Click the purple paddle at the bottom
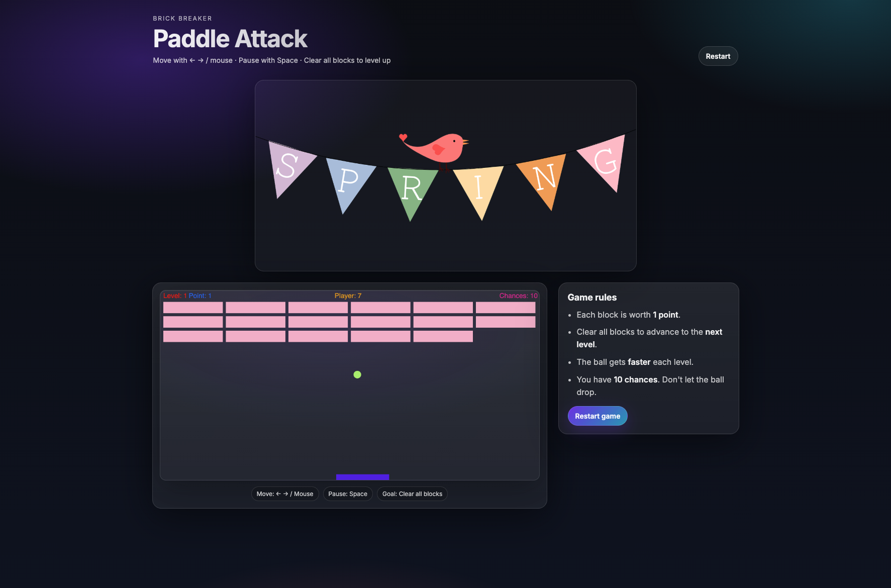Screen dimensions: 891x588 (x=362, y=477)
